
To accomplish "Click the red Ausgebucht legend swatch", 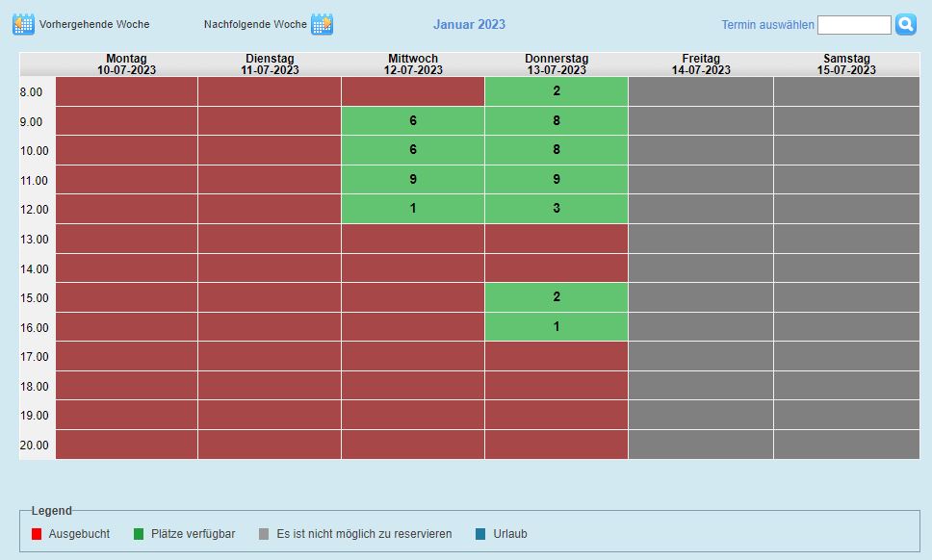I will point(37,534).
